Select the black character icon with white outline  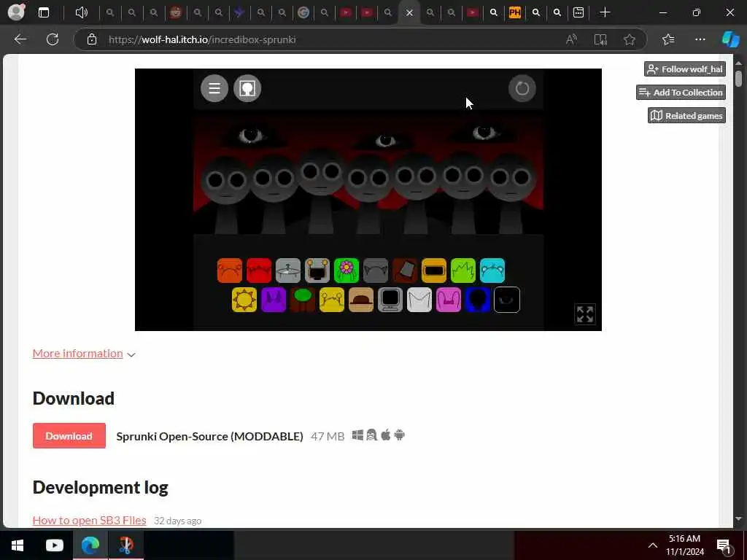click(507, 300)
